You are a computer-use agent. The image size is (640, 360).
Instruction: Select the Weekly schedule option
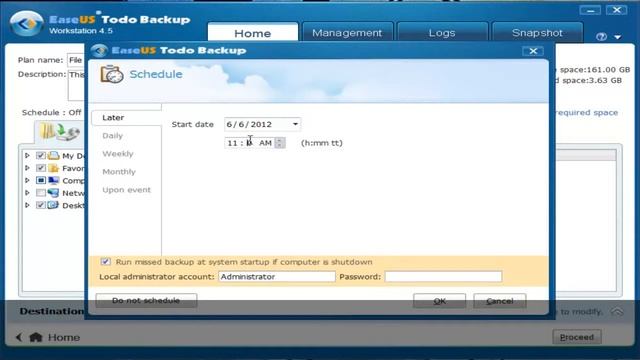pos(118,153)
